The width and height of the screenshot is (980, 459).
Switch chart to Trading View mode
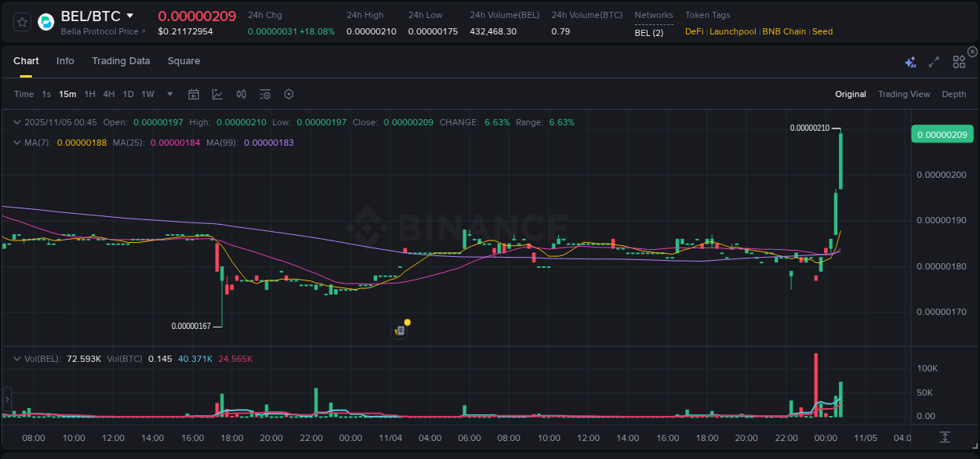click(x=904, y=94)
